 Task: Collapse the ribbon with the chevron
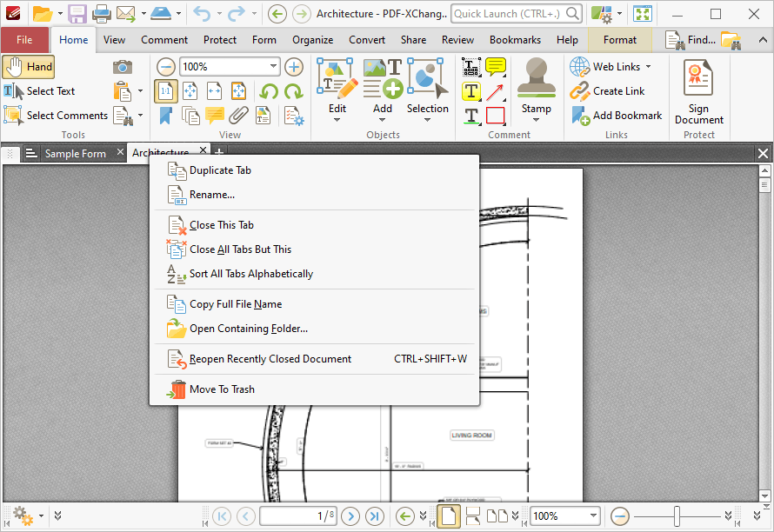[763, 40]
